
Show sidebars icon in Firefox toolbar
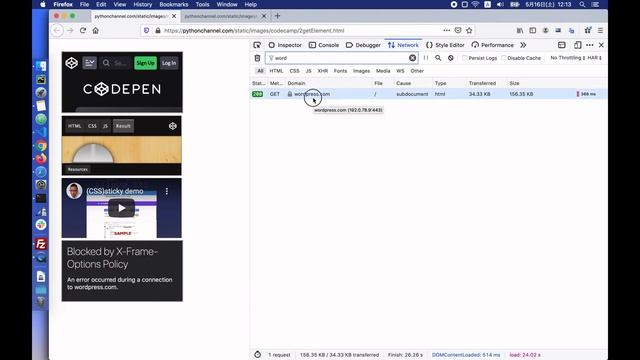pos(533,30)
